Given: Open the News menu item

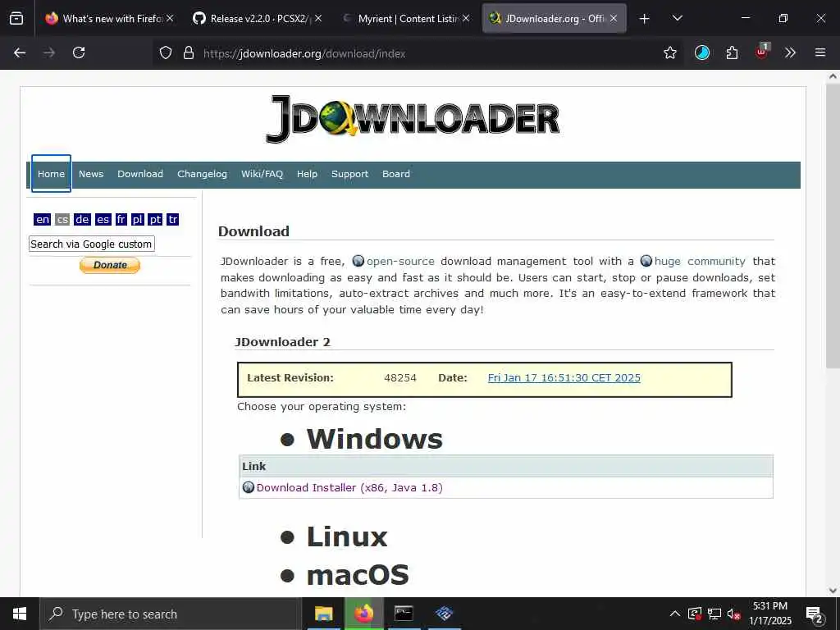Looking at the screenshot, I should (91, 174).
